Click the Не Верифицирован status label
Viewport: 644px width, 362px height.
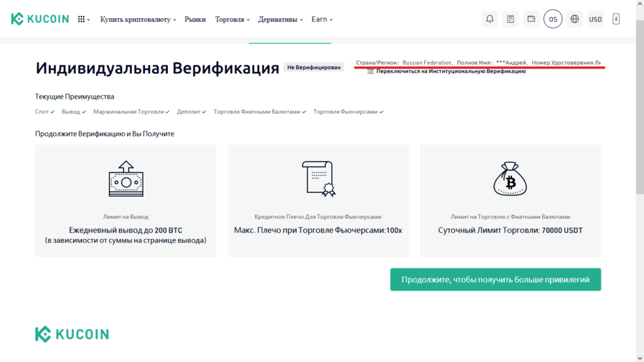[318, 67]
